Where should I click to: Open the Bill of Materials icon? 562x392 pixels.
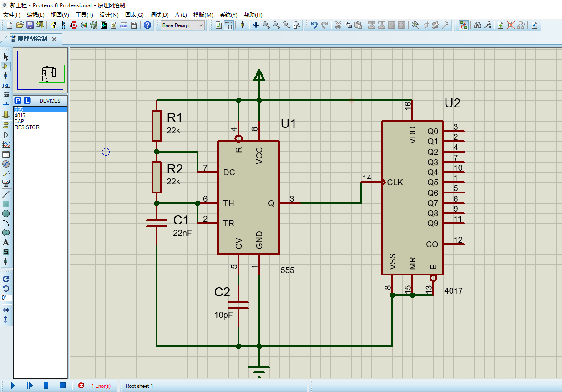pos(114,25)
